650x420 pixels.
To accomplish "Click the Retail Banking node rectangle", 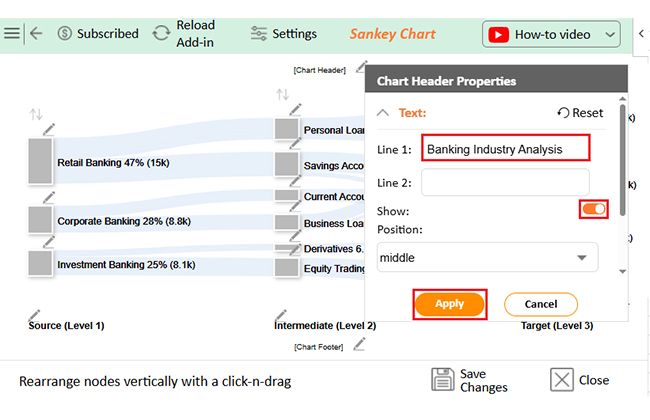I will (x=40, y=161).
